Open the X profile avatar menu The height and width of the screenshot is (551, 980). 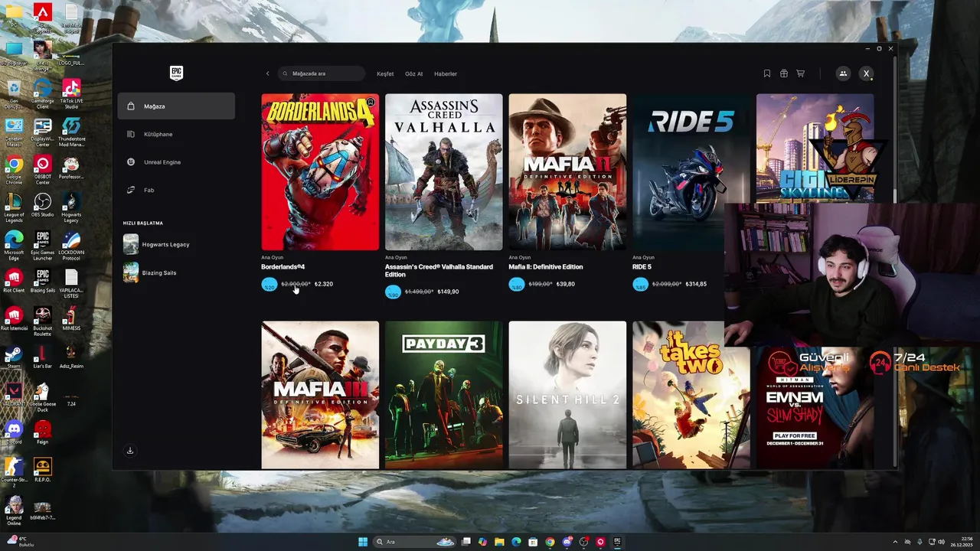(866, 73)
